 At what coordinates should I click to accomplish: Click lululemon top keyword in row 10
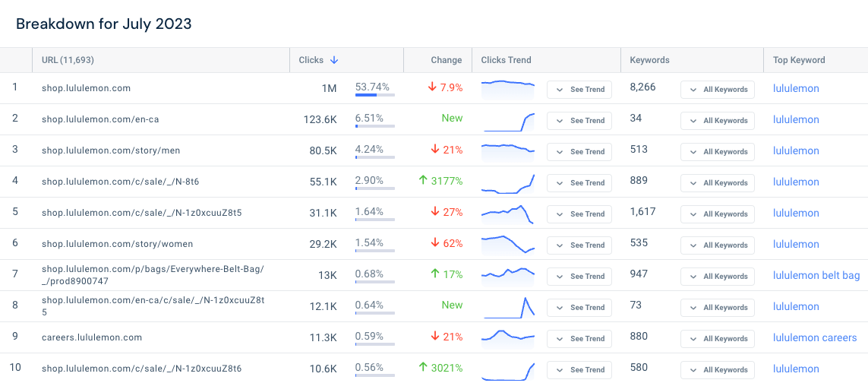796,369
